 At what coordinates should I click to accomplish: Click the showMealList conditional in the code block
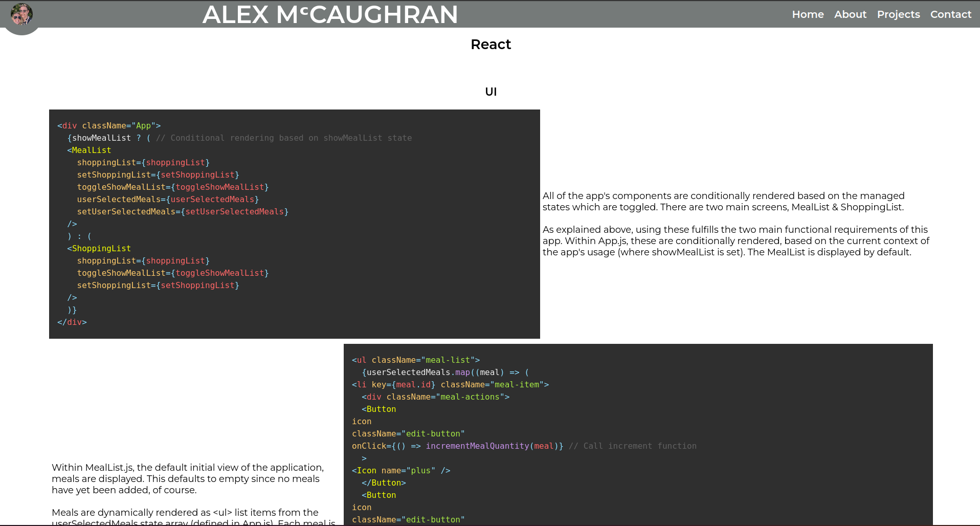101,138
